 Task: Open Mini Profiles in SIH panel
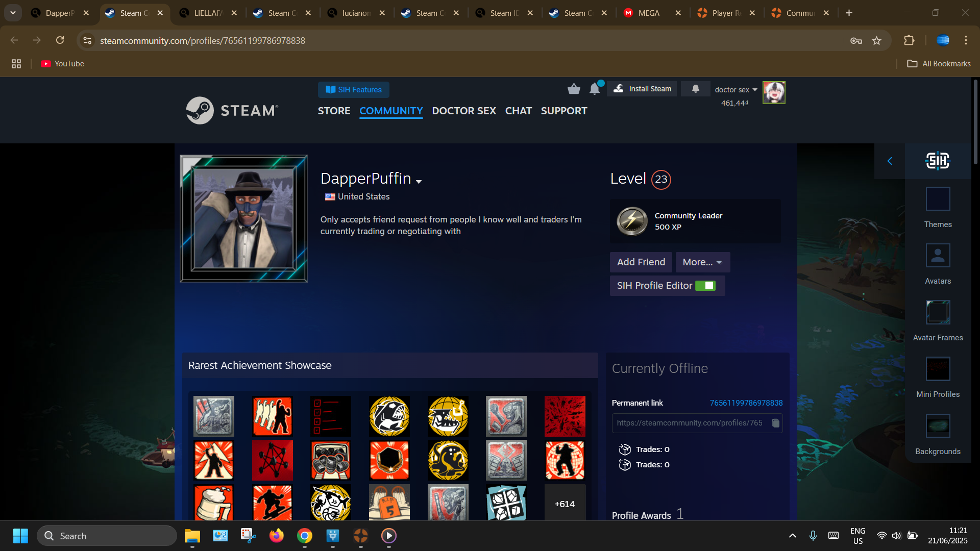click(938, 378)
